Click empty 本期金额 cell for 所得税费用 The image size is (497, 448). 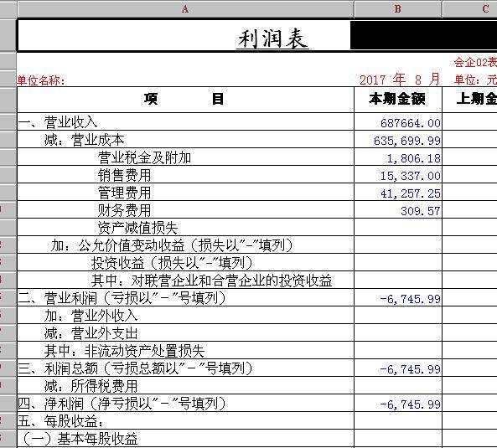click(398, 386)
